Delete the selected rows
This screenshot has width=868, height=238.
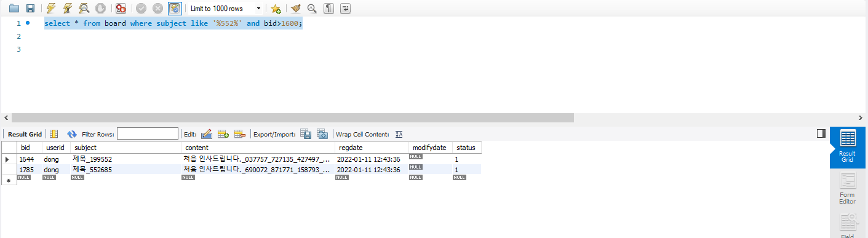240,134
